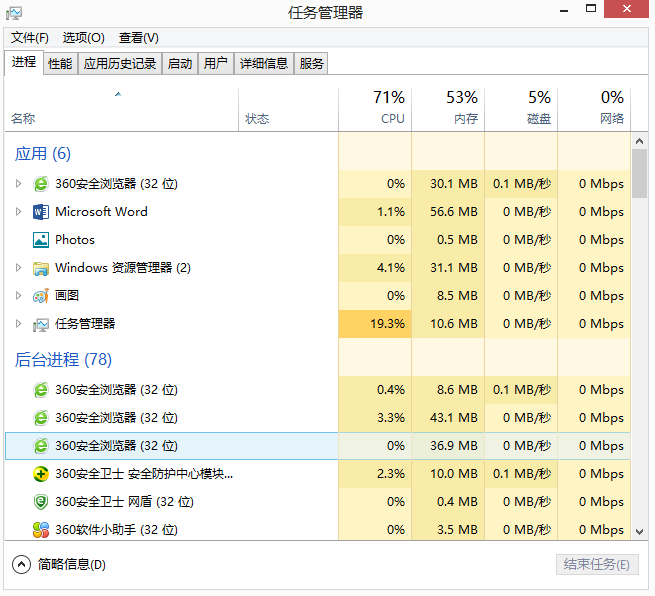Click the 360软件小助手 icon
This screenshot has height=596, width=655.
coord(41,530)
